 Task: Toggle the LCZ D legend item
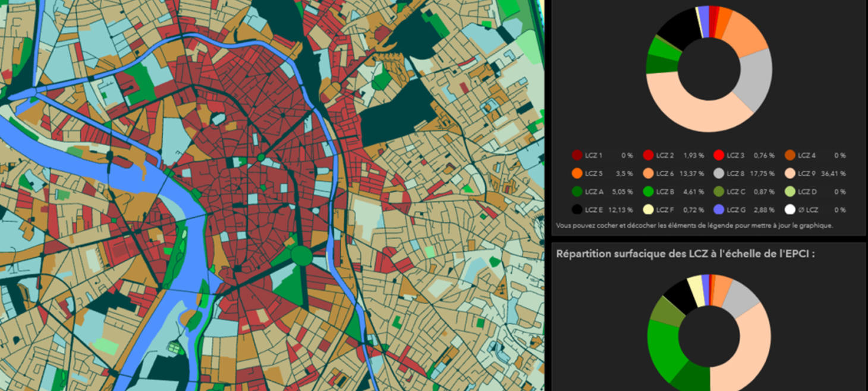790,192
